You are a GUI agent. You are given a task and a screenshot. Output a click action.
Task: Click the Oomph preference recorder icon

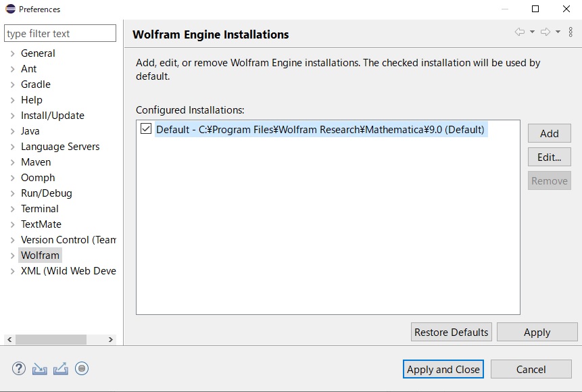[x=81, y=368]
